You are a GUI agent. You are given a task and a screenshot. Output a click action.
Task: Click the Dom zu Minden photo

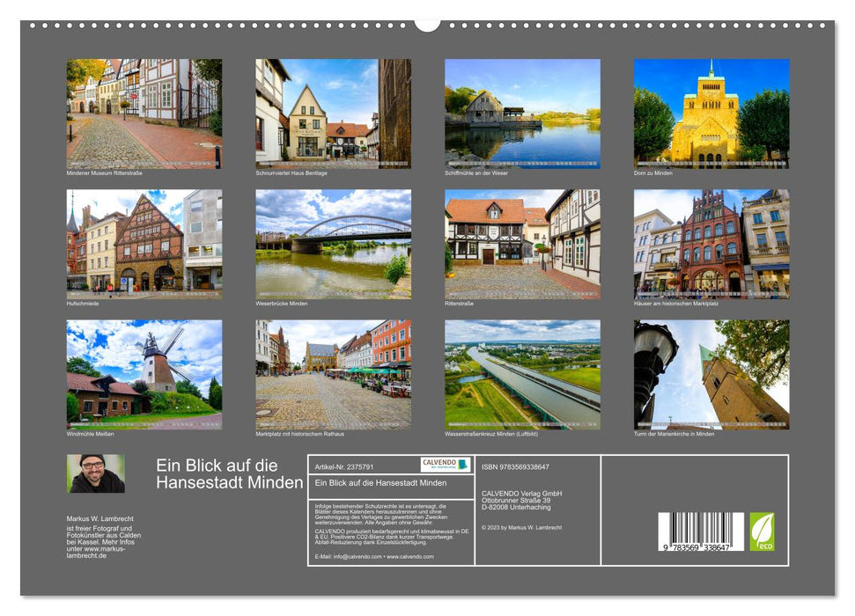(711, 114)
